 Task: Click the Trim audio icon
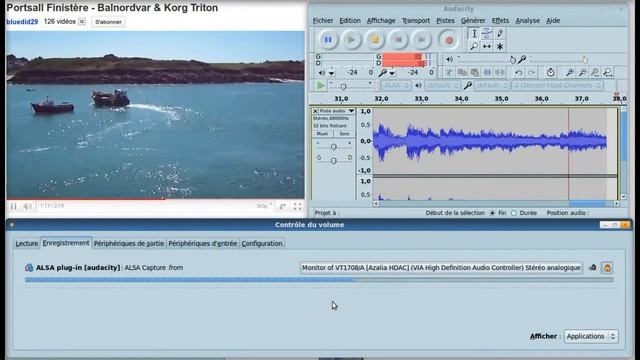[x=487, y=73]
